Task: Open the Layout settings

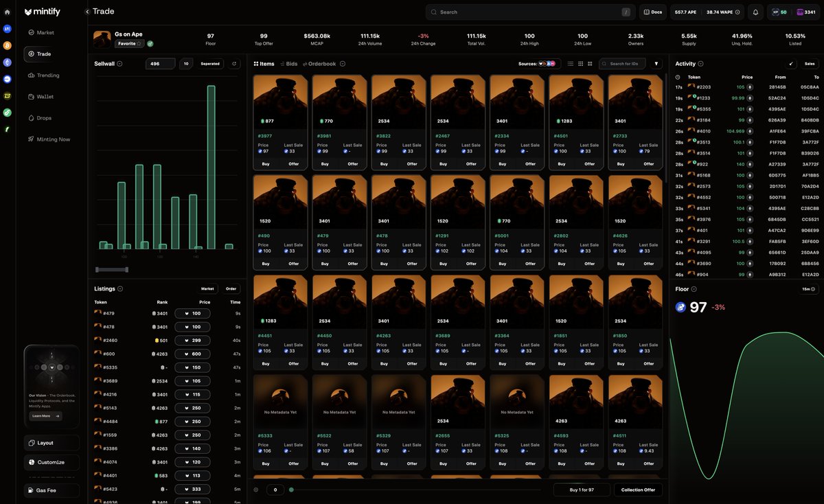Action: tap(51, 443)
